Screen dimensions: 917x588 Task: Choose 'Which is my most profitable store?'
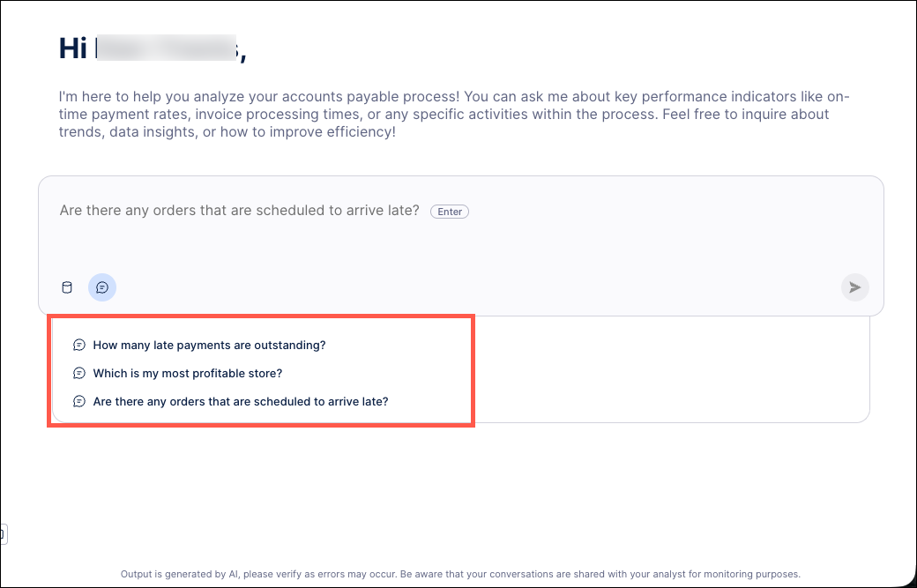[x=188, y=373]
